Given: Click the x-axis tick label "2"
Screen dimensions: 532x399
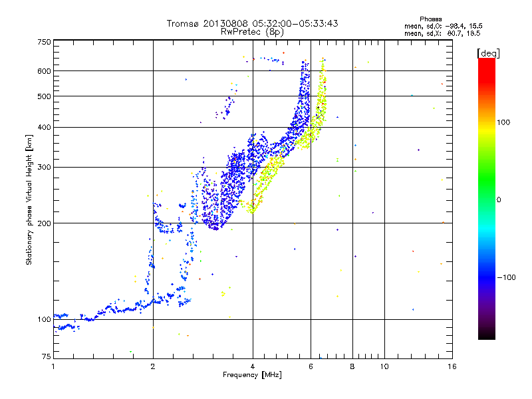Looking at the screenshot, I should pyautogui.click(x=153, y=366).
